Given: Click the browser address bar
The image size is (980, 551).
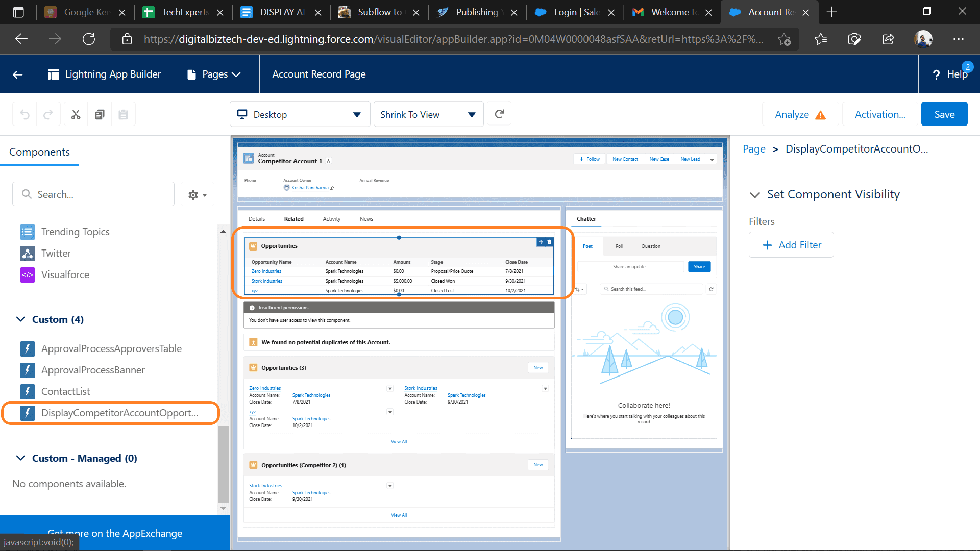Looking at the screenshot, I should (454, 39).
